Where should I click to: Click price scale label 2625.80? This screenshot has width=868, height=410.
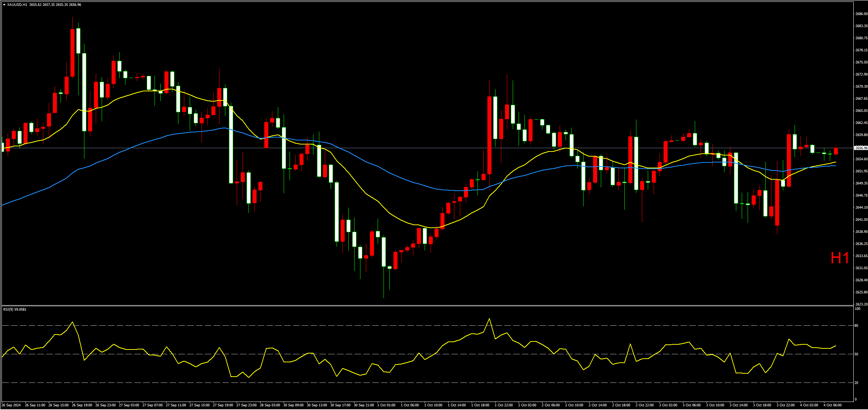[861, 292]
